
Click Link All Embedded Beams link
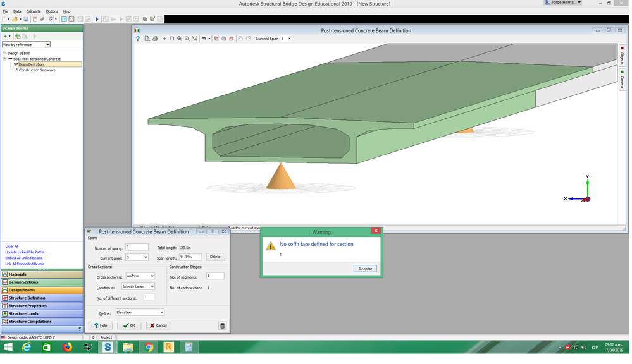click(25, 265)
